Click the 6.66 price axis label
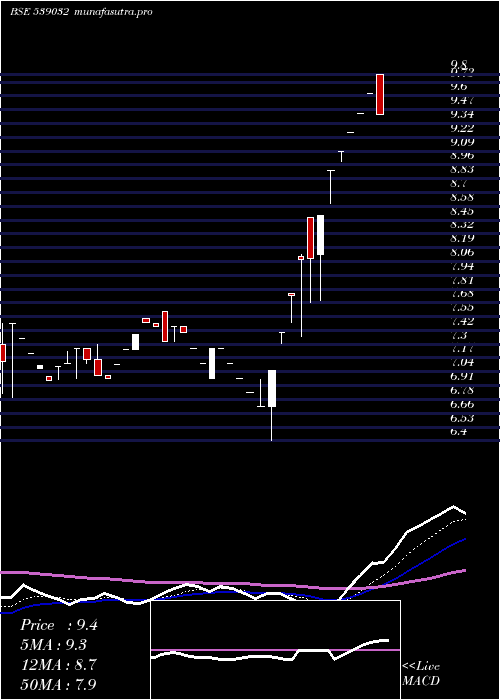500x700 pixels. pos(462,404)
